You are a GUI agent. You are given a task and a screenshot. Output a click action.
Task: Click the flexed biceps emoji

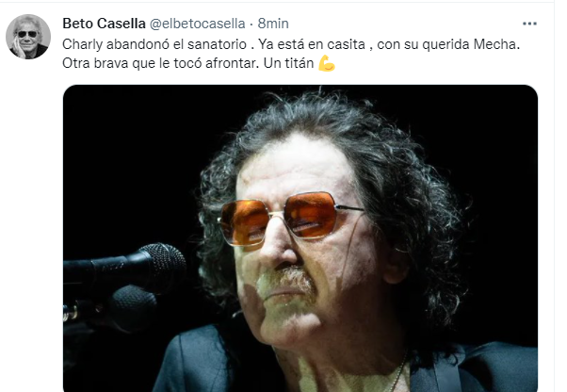tap(327, 63)
